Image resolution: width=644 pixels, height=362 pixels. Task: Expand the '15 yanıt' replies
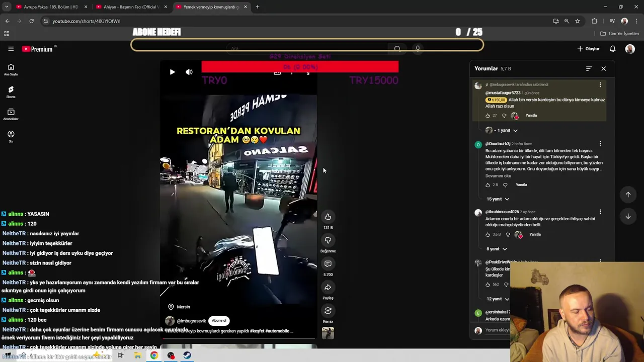click(x=498, y=199)
